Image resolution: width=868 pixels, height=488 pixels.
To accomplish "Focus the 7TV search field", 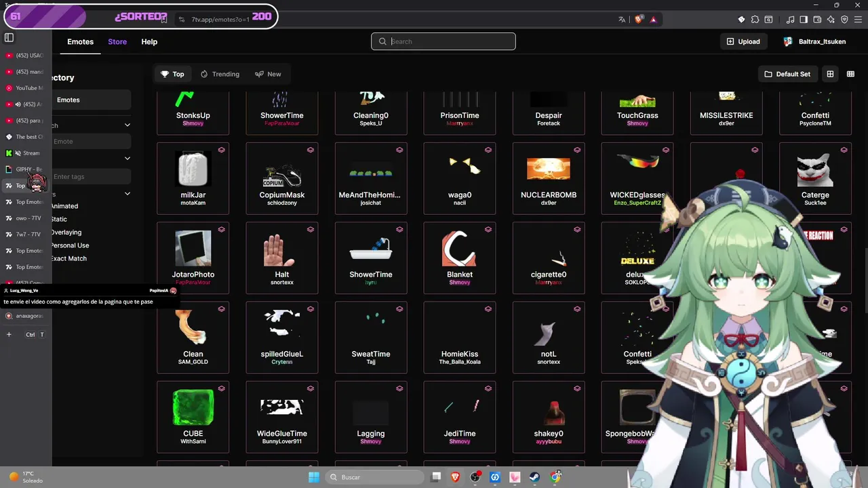I will (x=443, y=41).
